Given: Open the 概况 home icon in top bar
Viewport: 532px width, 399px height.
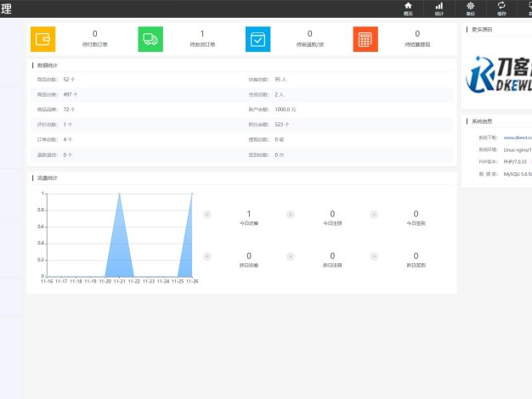Looking at the screenshot, I should click(x=408, y=8).
